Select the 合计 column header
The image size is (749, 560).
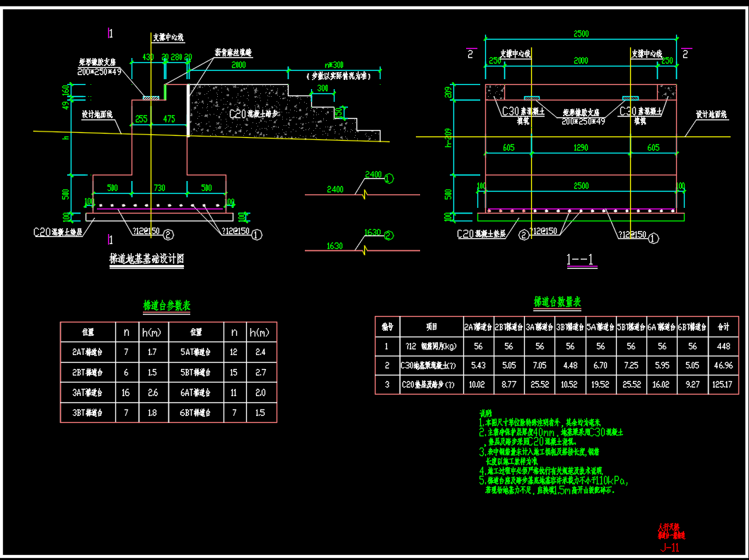pos(723,327)
